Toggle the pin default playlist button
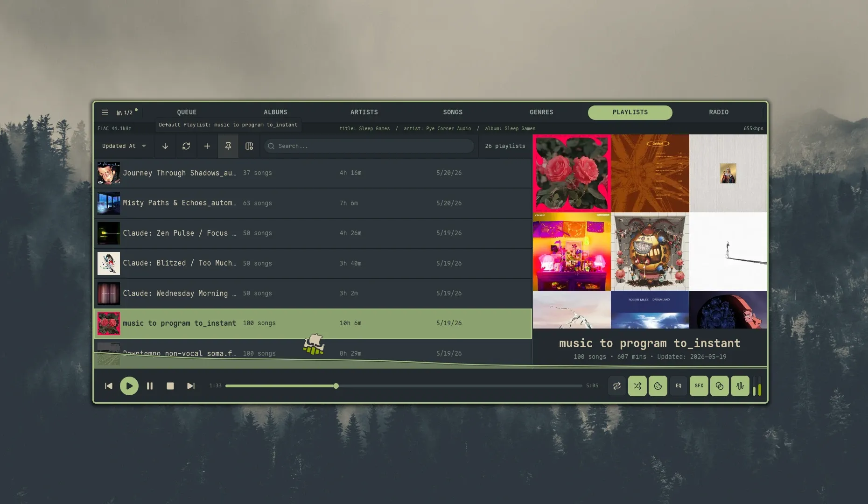 click(x=228, y=146)
